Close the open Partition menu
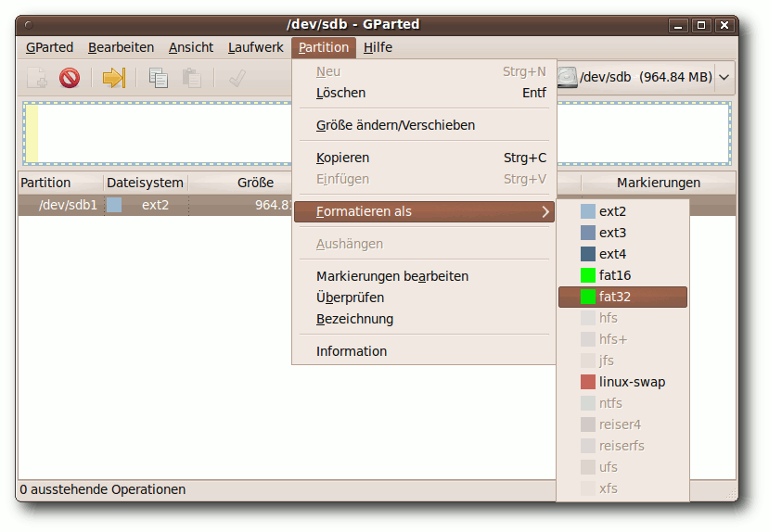Screen dimensions: 769x532 pyautogui.click(x=324, y=47)
